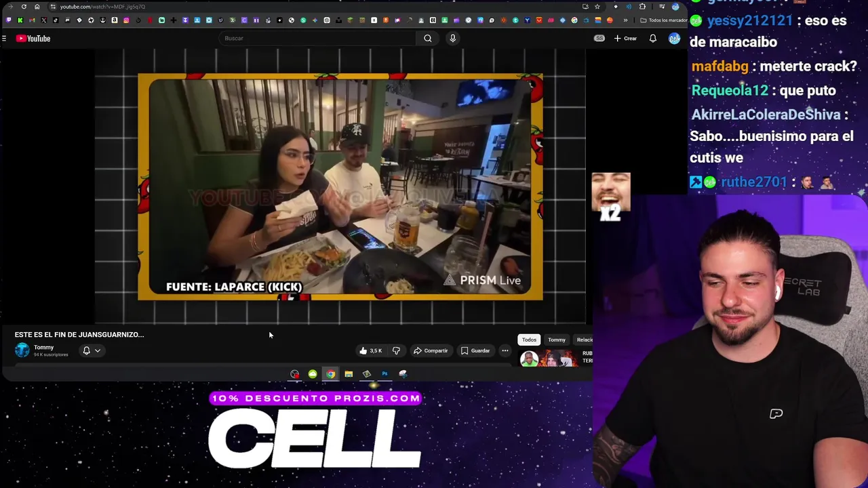This screenshot has height=488, width=868.
Task: Open the Instagram bookmark icon
Action: pyautogui.click(x=126, y=20)
